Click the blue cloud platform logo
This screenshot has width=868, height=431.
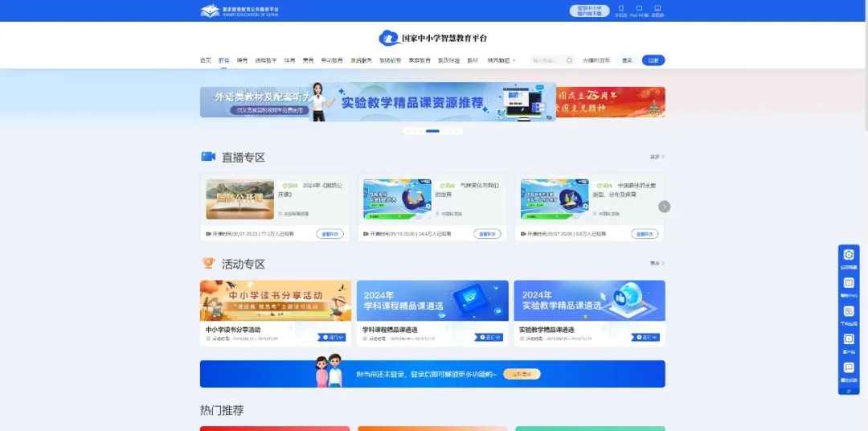[389, 38]
